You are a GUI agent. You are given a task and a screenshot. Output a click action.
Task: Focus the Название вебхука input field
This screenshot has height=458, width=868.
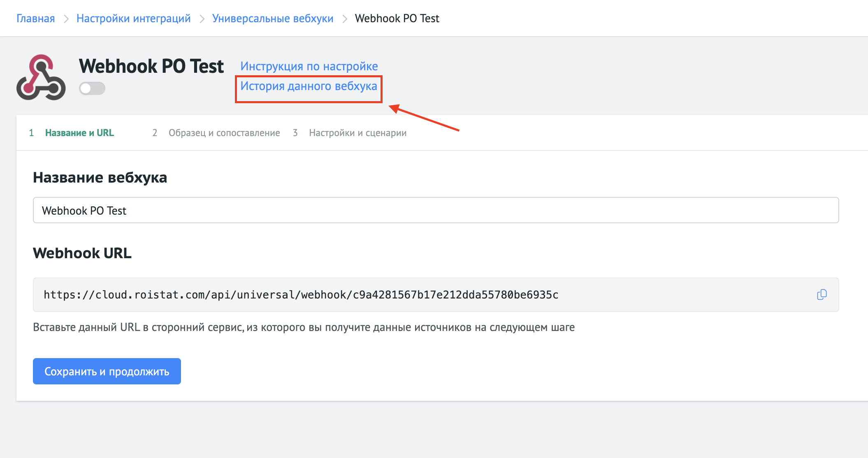tap(436, 210)
